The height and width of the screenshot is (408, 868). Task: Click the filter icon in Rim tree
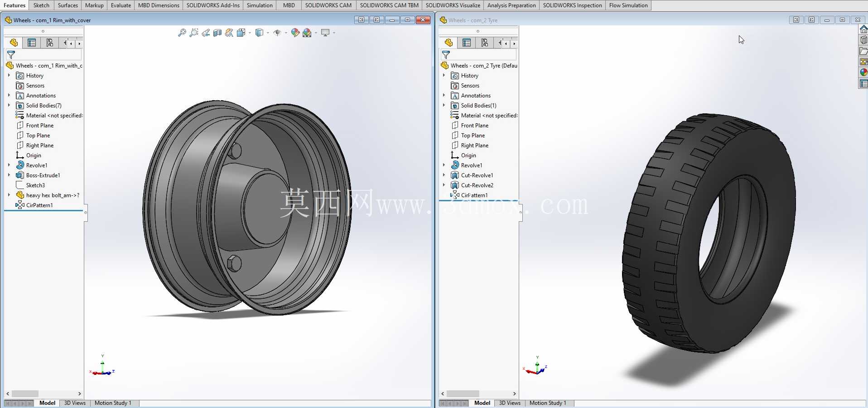11,55
